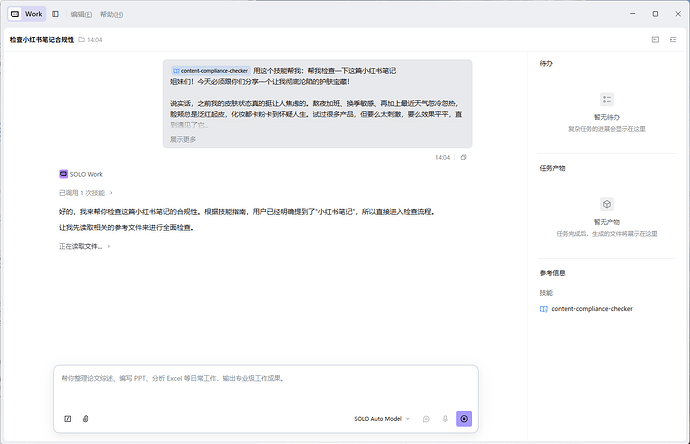Open the 编辑(E) menu
Screen dimensions: 690x444
(81, 14)
